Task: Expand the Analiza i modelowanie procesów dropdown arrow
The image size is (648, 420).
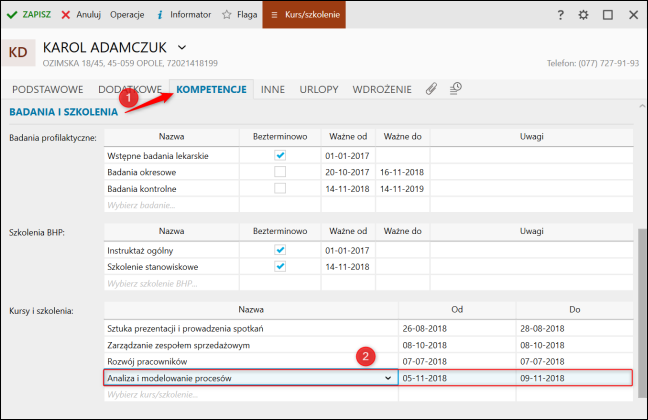Action: point(388,378)
